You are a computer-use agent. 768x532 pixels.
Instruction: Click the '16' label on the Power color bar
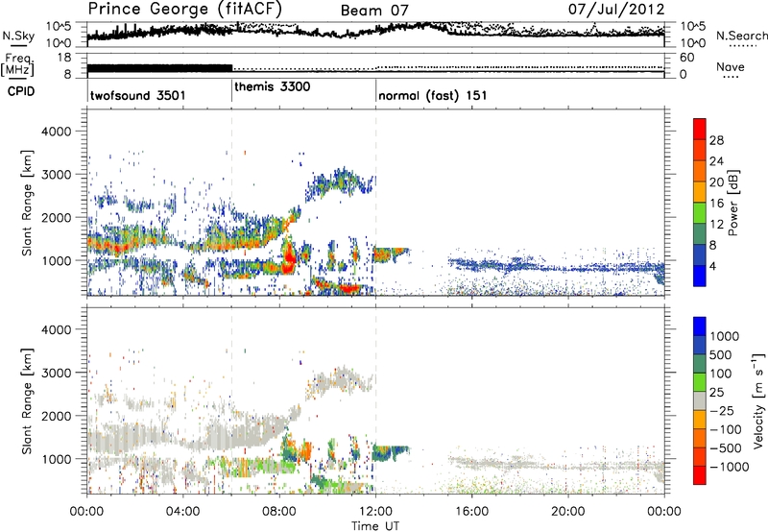716,204
